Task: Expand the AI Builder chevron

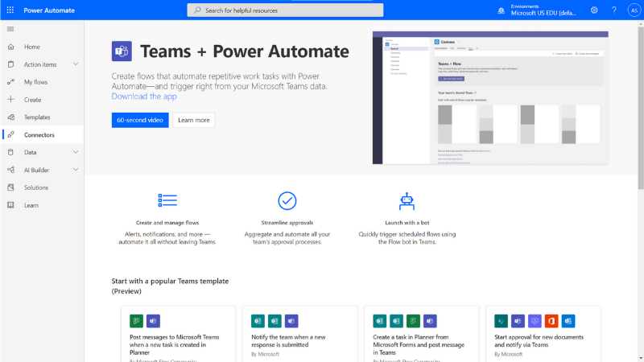Action: (x=76, y=170)
